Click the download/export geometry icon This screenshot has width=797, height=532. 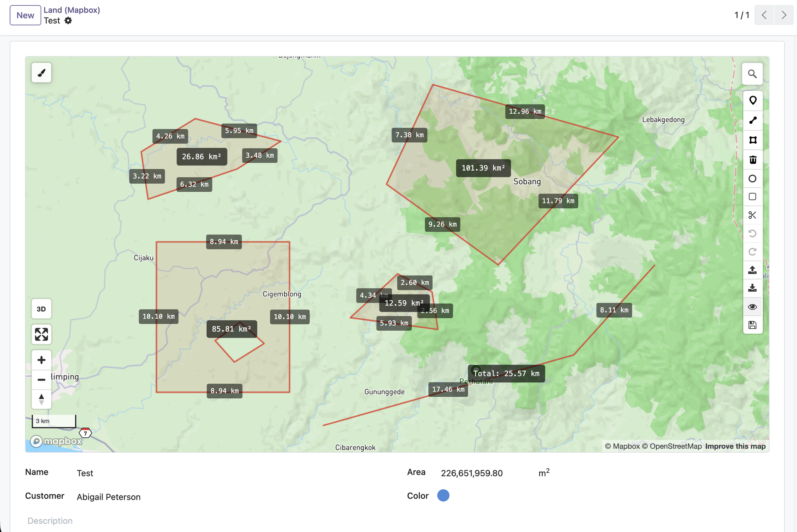pos(753,288)
